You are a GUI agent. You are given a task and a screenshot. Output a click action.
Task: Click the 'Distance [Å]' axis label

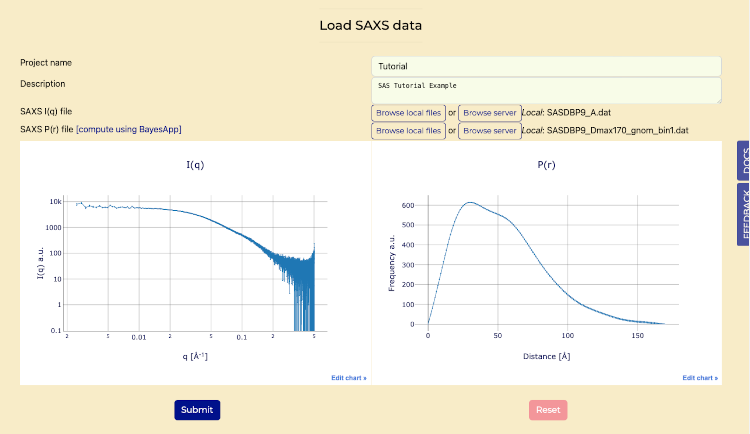[x=547, y=356]
